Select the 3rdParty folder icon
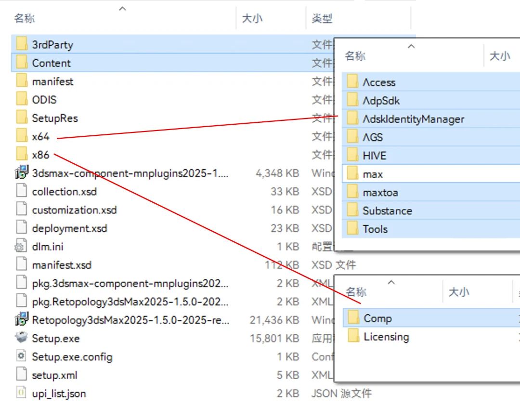The height and width of the screenshot is (420, 520). (22, 44)
